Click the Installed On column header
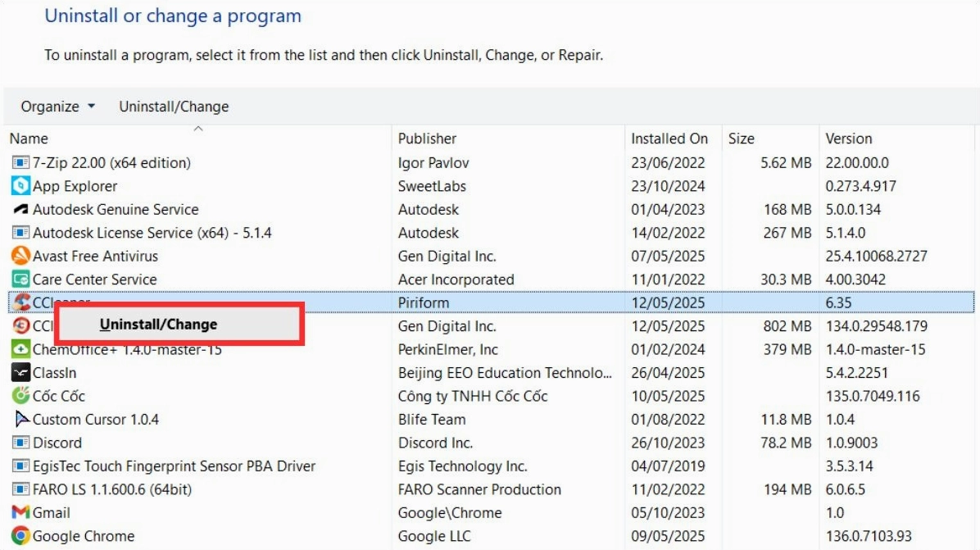980x550 pixels. (670, 139)
